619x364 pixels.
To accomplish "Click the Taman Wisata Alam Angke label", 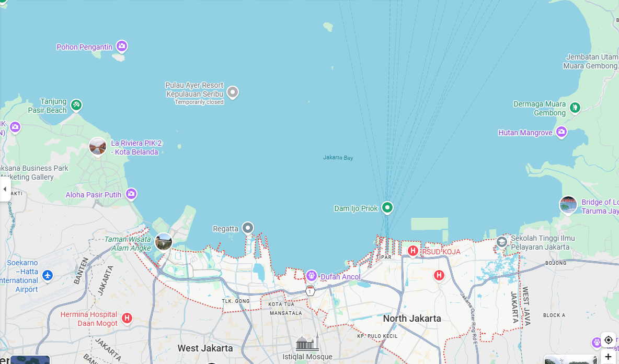I will [x=128, y=244].
